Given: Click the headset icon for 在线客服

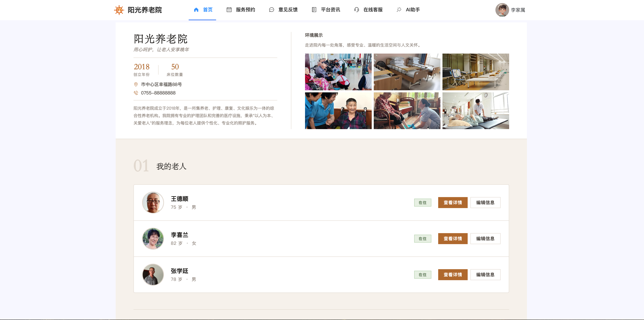Looking at the screenshot, I should point(356,10).
